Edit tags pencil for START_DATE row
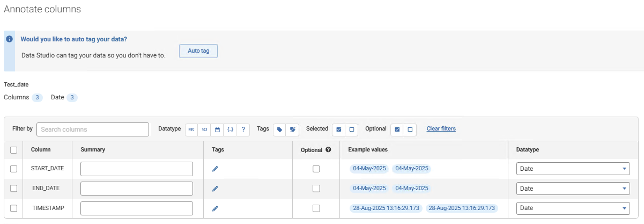Screen dimensions: 644x224 (x=215, y=169)
